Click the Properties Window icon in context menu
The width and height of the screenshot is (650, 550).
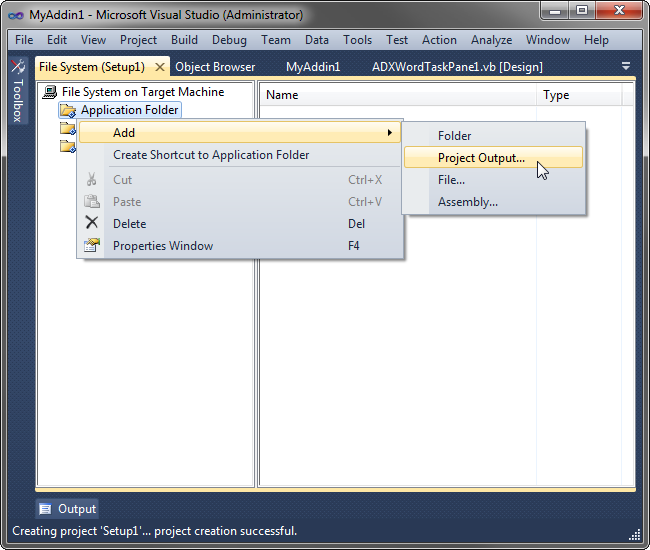point(92,245)
